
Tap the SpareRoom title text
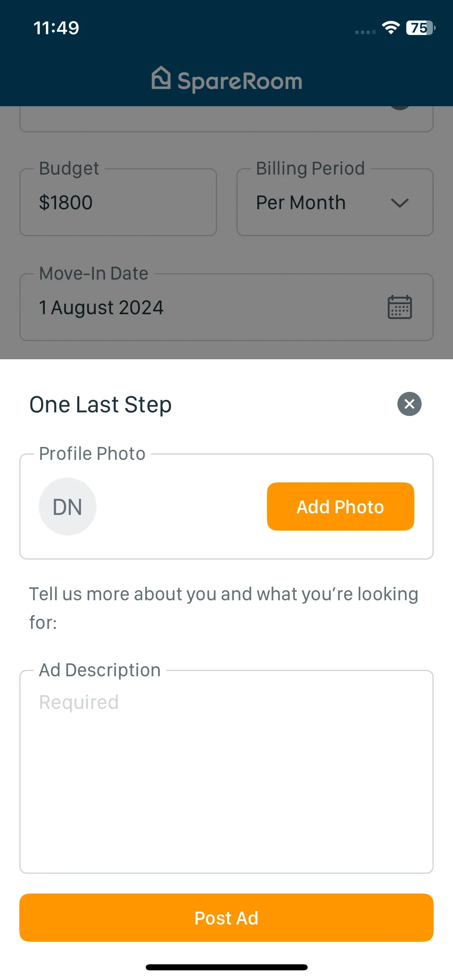point(240,82)
